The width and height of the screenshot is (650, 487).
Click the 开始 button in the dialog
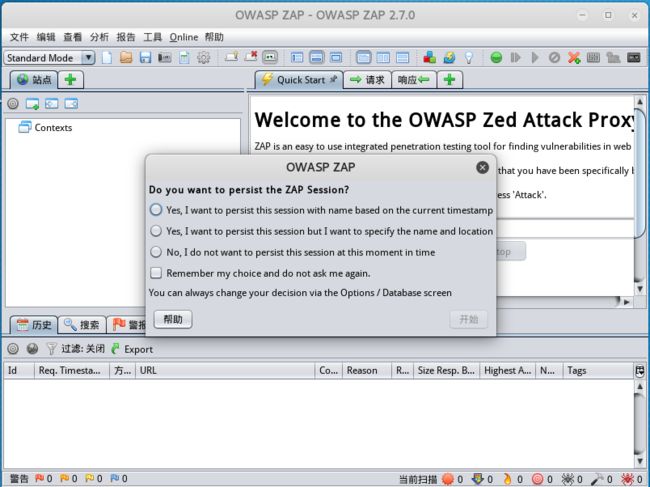[468, 319]
